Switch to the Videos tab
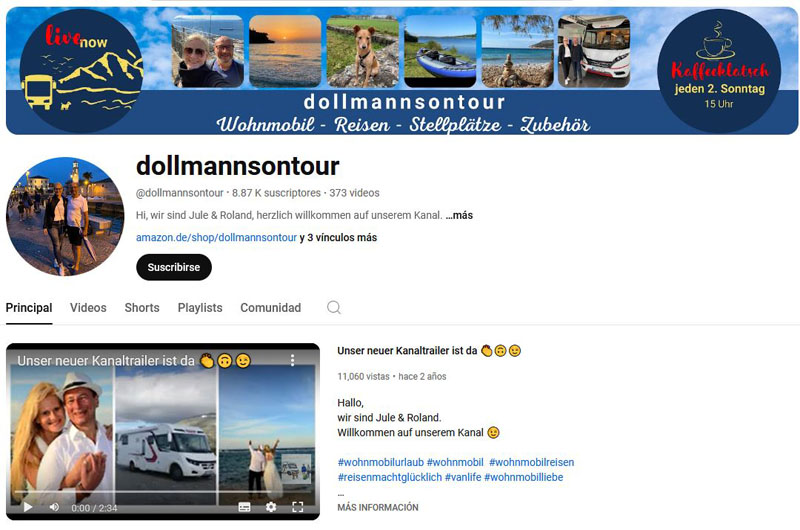800x530 pixels. pos(88,308)
